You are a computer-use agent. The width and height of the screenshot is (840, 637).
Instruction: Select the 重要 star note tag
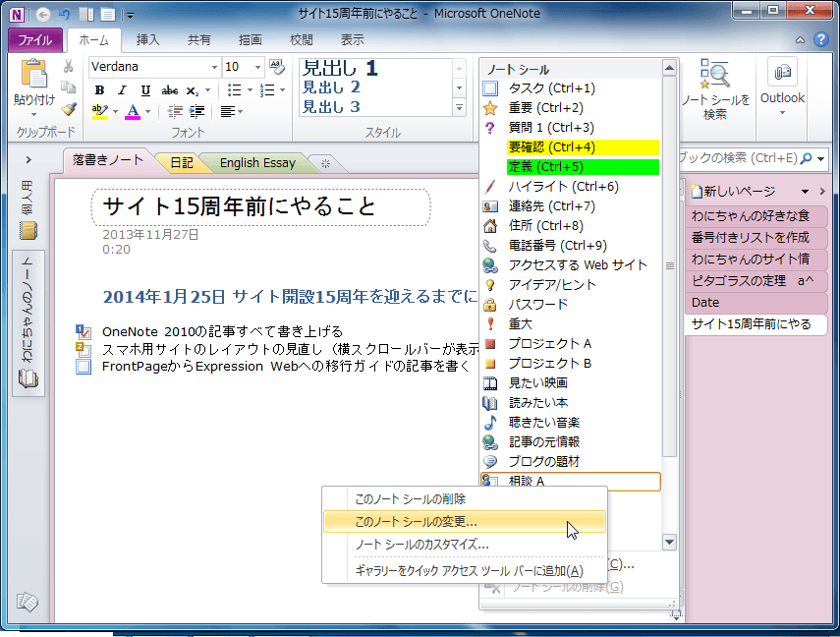[571, 108]
